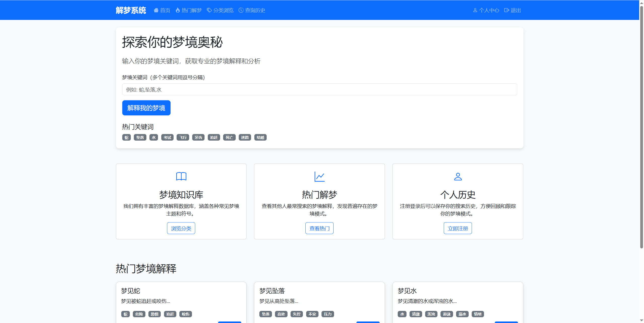Click the 解梦系统 brand logo link
This screenshot has width=644, height=323.
click(x=131, y=10)
